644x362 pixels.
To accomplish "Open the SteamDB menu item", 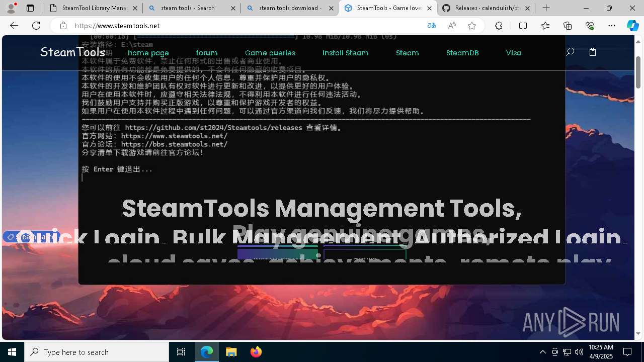I will pyautogui.click(x=462, y=53).
